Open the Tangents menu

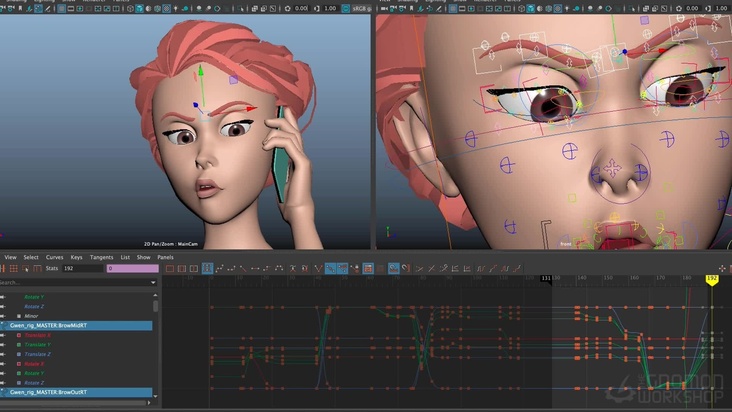(101, 257)
